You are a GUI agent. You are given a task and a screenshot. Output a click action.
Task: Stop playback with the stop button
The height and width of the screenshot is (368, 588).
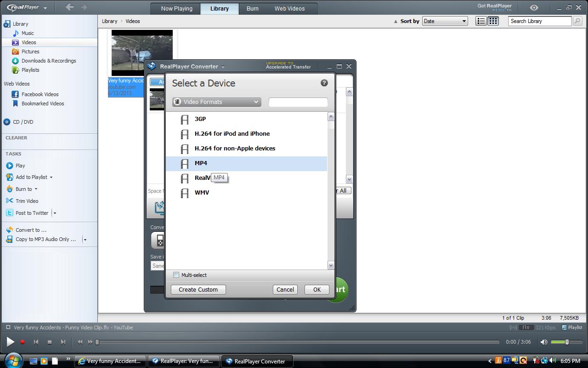(50, 342)
